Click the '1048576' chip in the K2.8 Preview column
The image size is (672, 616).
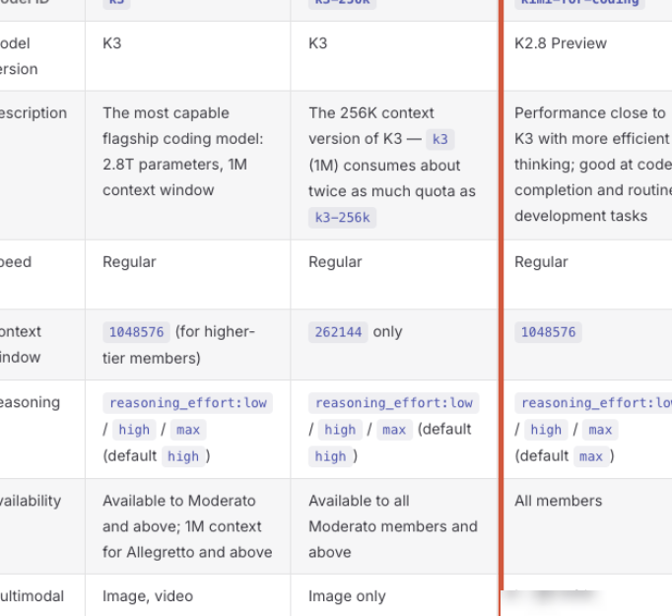coord(548,332)
